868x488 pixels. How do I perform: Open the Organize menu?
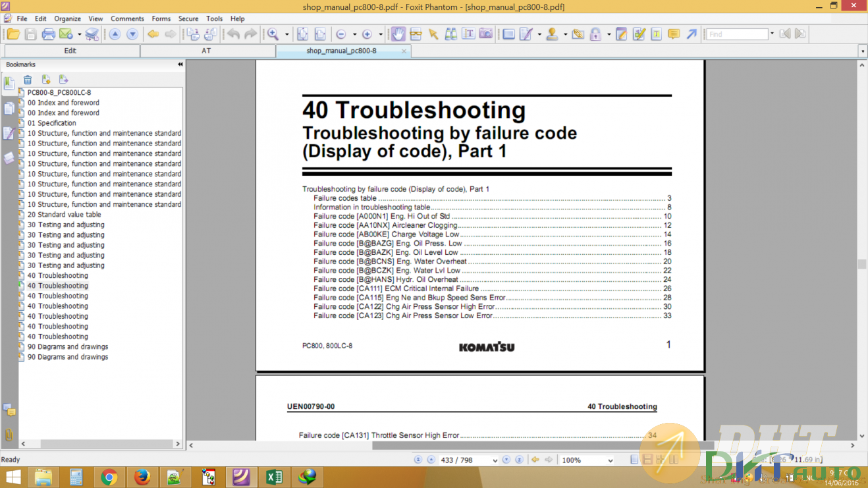tap(67, 18)
